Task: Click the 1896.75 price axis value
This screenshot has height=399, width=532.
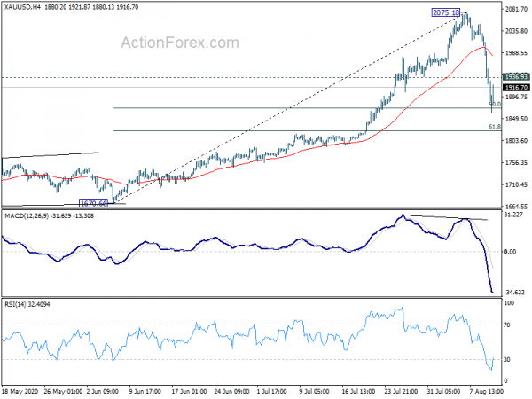Action: click(516, 97)
